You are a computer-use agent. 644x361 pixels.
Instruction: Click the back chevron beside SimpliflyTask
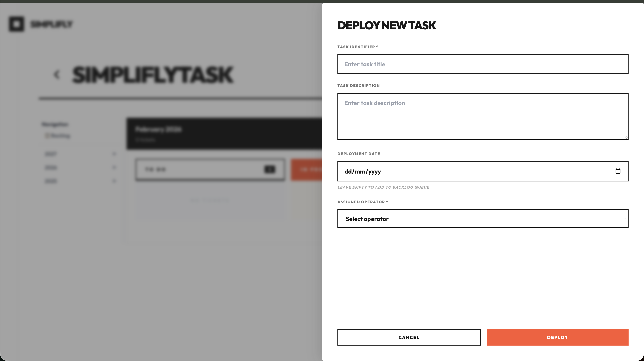click(57, 75)
